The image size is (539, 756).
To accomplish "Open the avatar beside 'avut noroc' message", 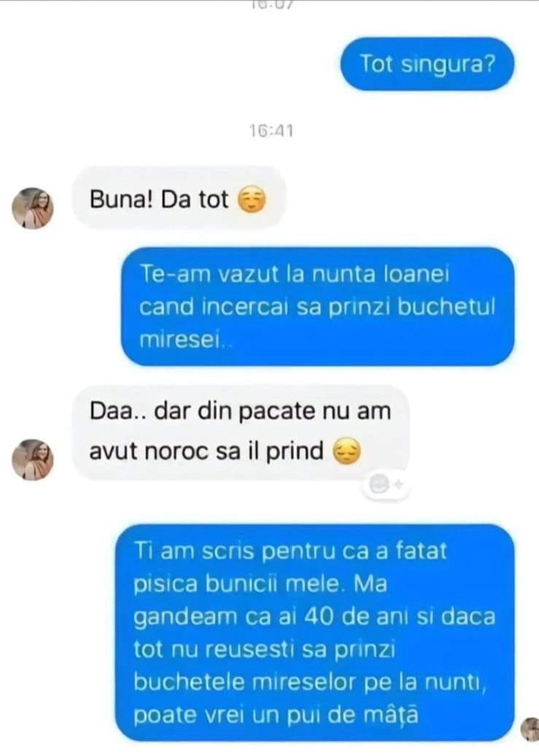I will click(x=33, y=459).
